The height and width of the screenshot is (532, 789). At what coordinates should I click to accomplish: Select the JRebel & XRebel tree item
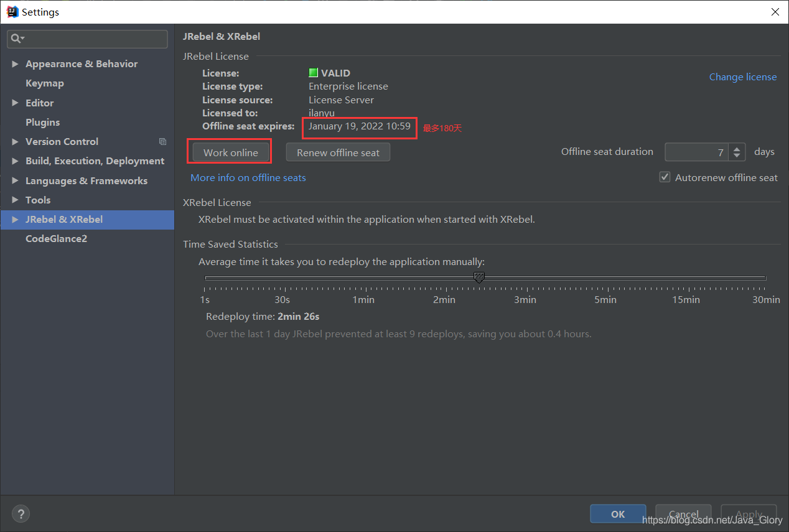87,220
